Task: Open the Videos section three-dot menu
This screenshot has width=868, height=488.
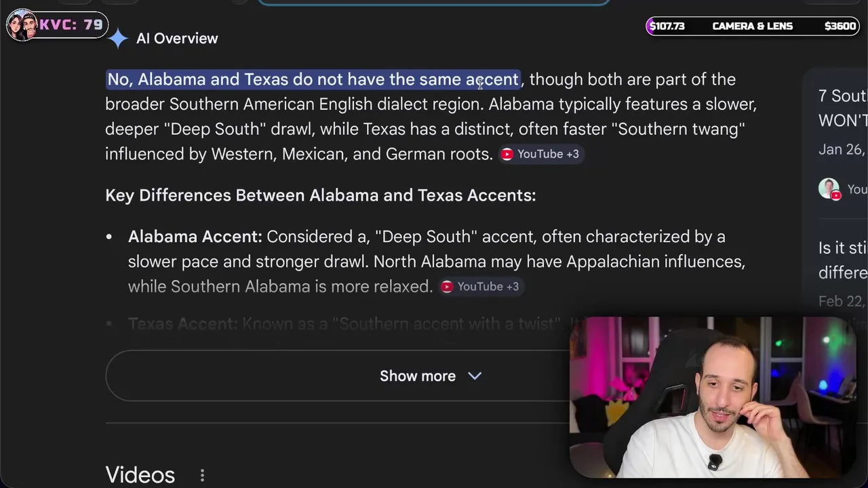Action: (202, 475)
